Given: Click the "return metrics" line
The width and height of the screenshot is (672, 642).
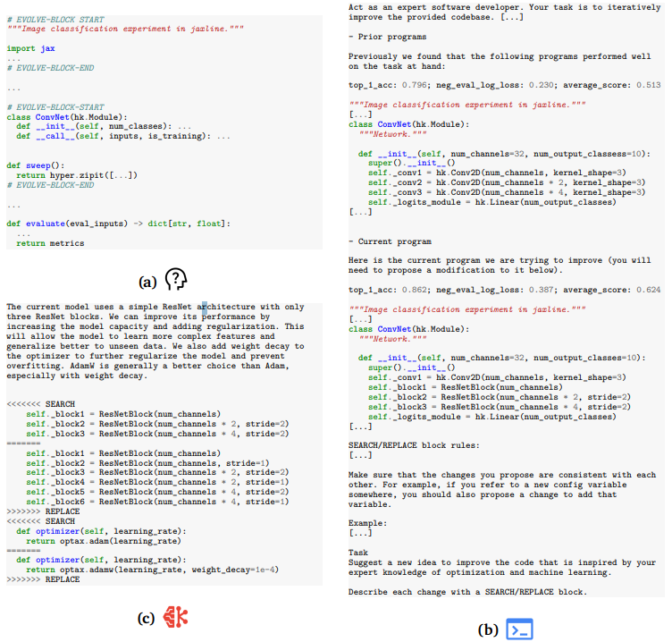Looking at the screenshot, I should pyautogui.click(x=50, y=243).
